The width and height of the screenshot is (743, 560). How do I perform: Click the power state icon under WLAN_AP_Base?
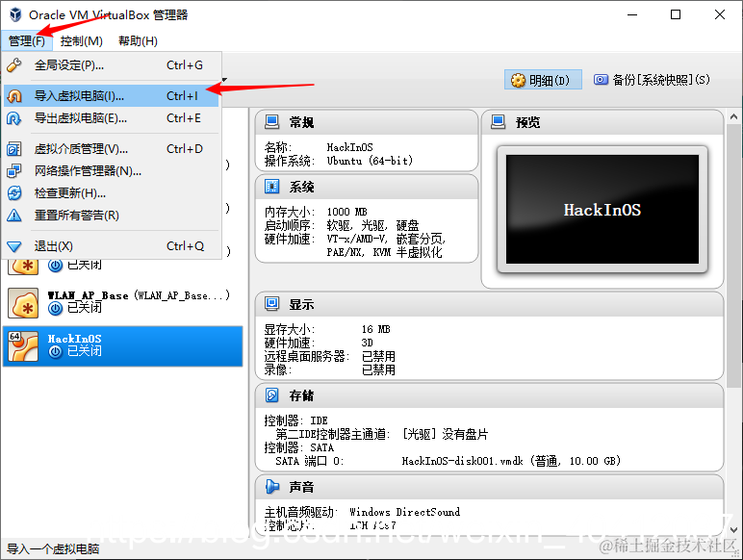[x=56, y=309]
